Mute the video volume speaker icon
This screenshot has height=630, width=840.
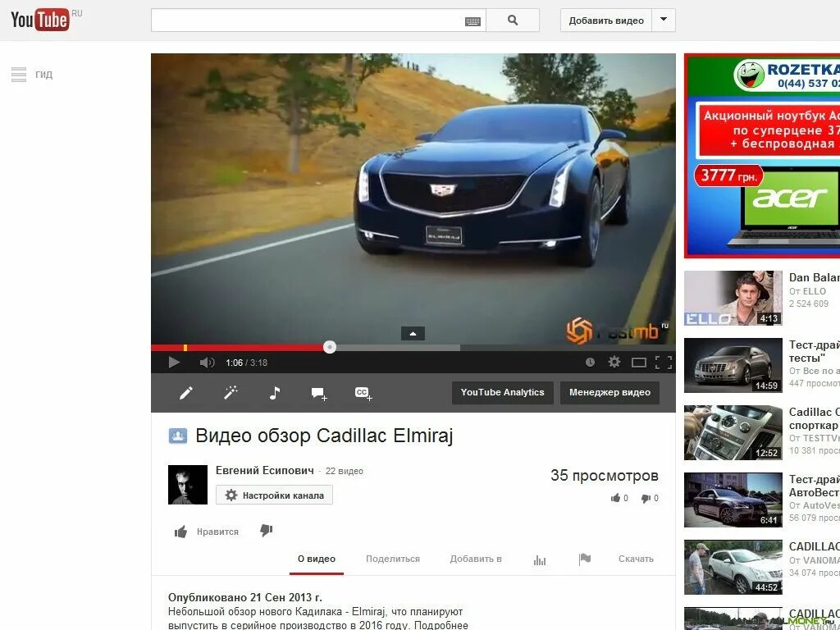coord(207,363)
